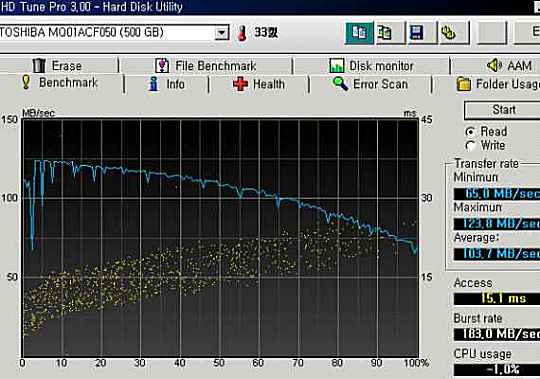Click the trash can Erase icon
Screen dimensions: 540x379
click(39, 65)
